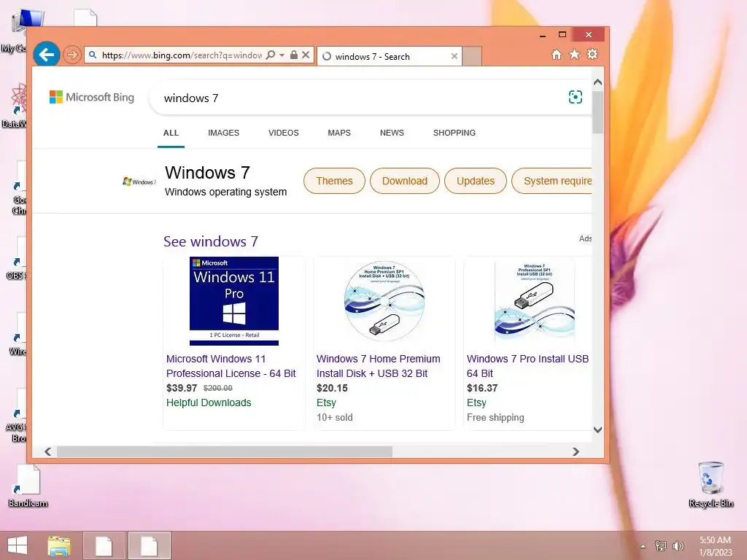Click the forward navigation arrow button
The width and height of the screenshot is (747, 560).
[x=72, y=55]
